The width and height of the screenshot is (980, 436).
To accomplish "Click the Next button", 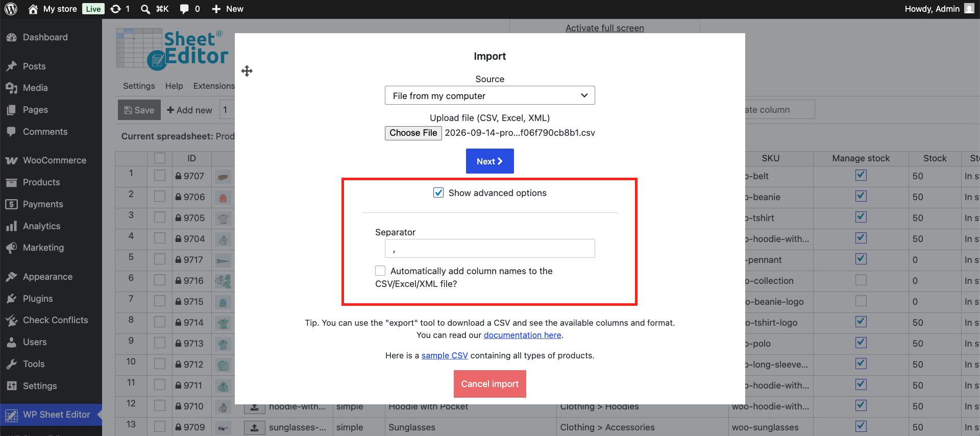I will (x=489, y=161).
